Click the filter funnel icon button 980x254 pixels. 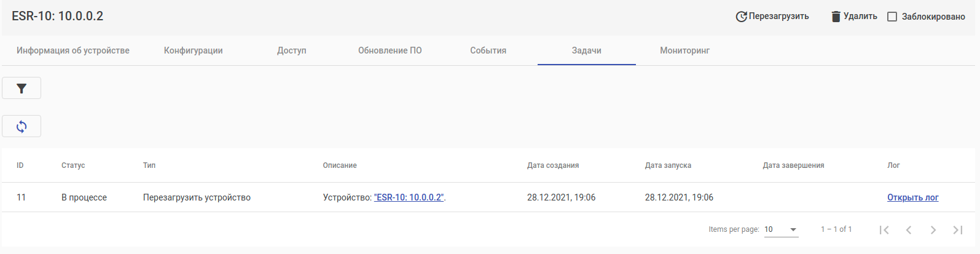(22, 89)
